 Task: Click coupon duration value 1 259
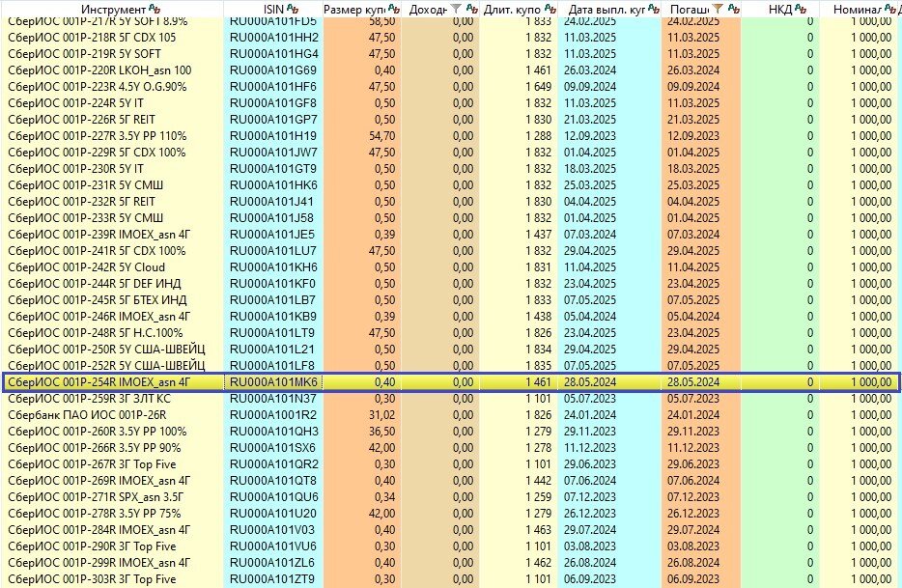[539, 496]
